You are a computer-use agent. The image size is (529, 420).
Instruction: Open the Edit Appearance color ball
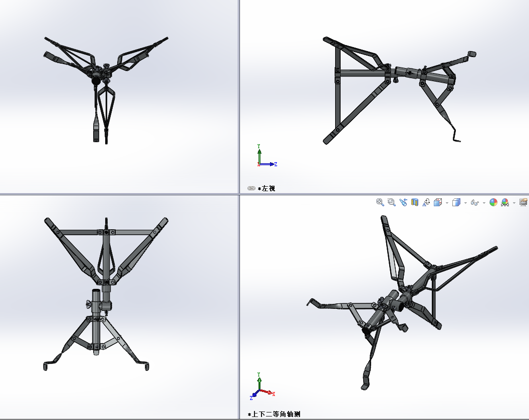coord(493,202)
